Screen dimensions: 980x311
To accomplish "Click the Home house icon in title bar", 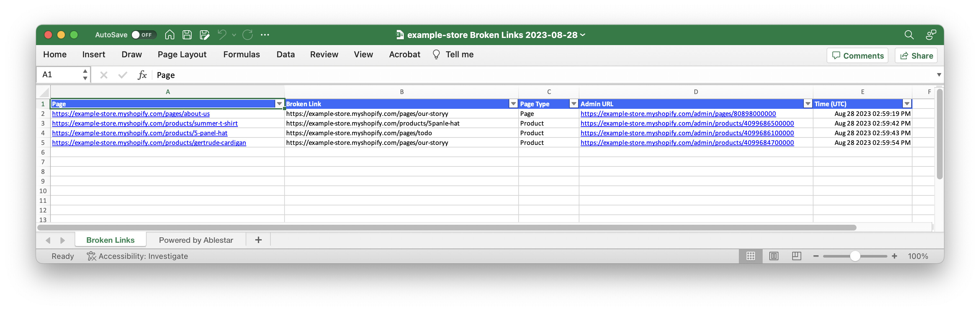I will (x=170, y=35).
